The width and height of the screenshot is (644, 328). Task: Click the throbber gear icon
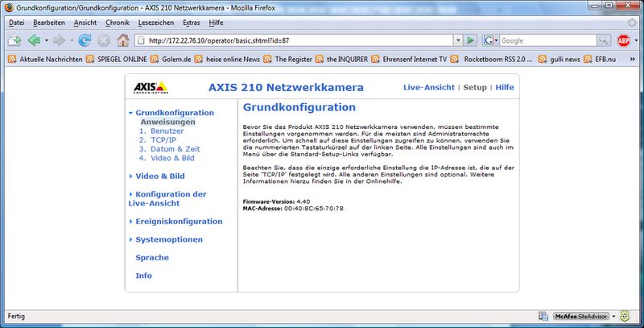pos(632,23)
